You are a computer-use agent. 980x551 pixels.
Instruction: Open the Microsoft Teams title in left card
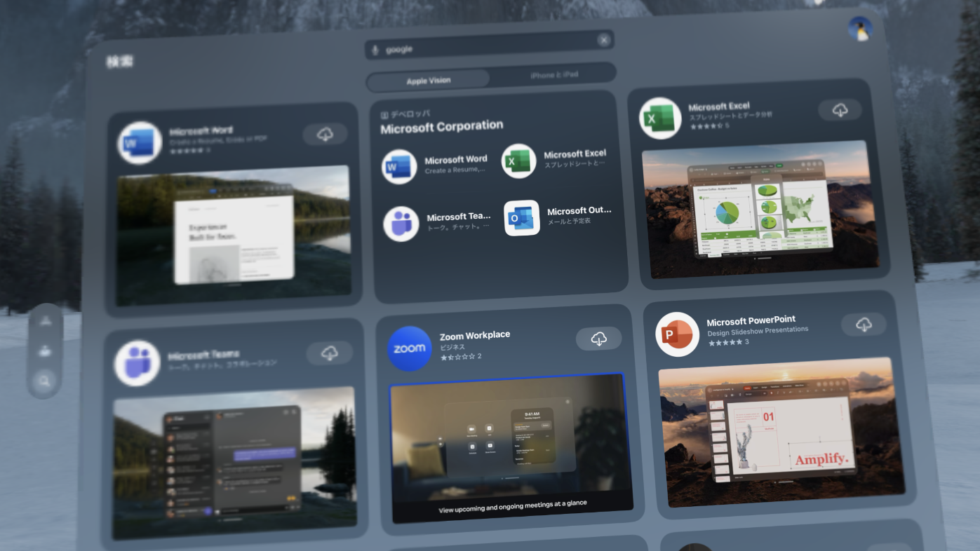203,355
